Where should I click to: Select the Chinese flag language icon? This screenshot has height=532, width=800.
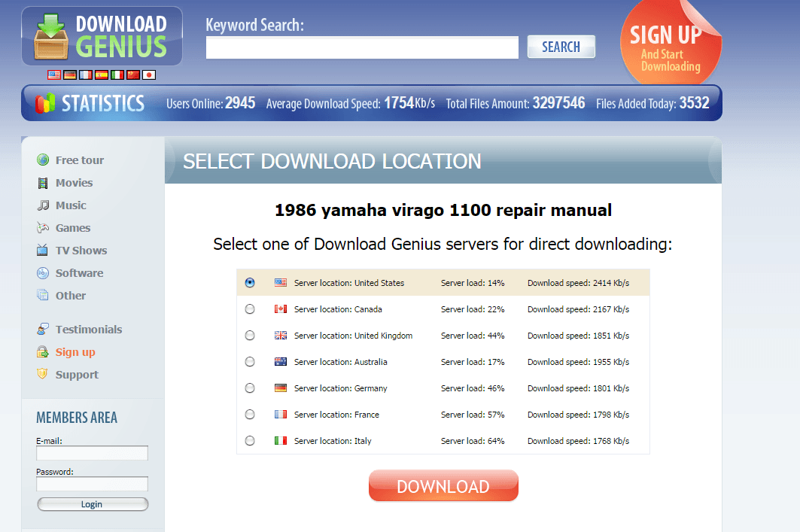pyautogui.click(x=133, y=74)
